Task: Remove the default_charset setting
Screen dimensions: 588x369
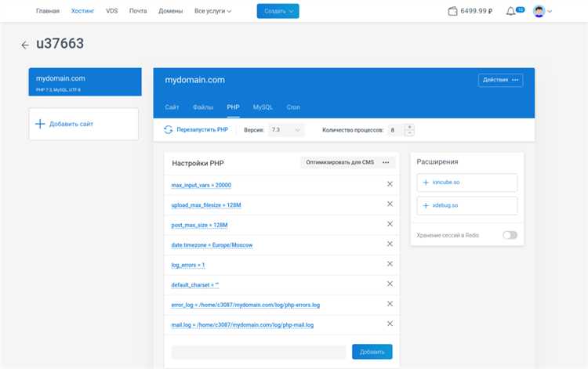Action: click(x=390, y=284)
